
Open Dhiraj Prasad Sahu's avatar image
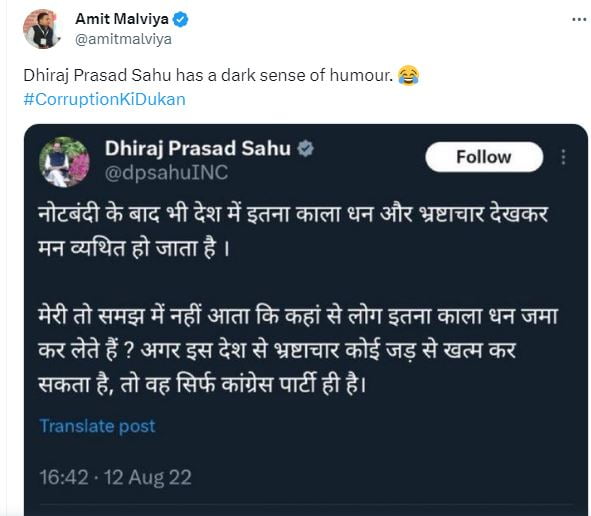coord(64,162)
